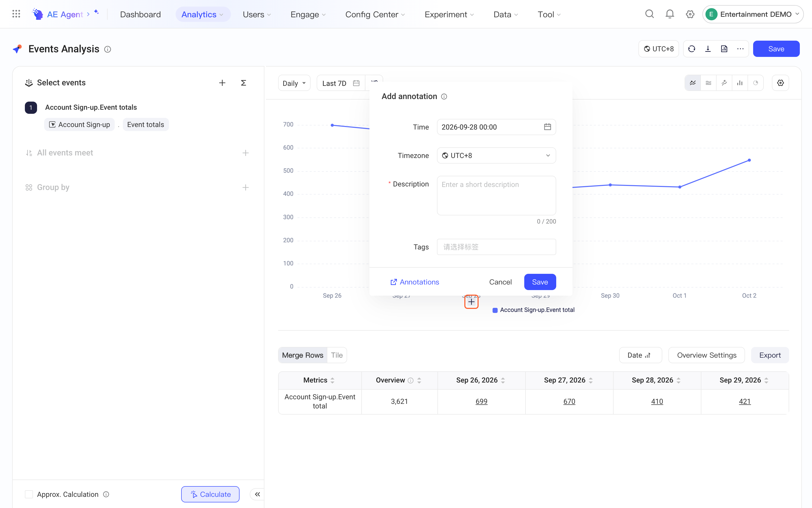This screenshot has width=812, height=508.
Task: Click the Calculate button
Action: (210, 494)
